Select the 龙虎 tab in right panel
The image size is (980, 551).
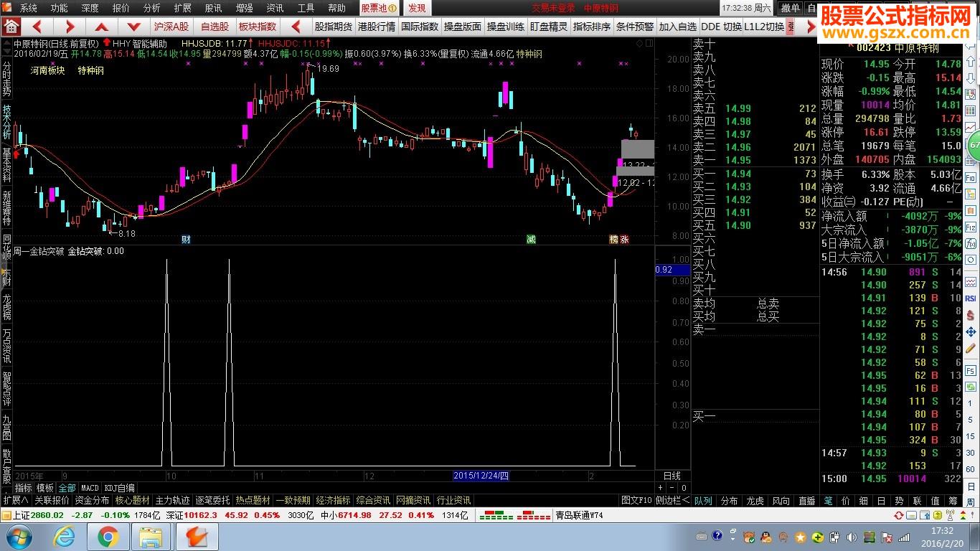point(755,500)
